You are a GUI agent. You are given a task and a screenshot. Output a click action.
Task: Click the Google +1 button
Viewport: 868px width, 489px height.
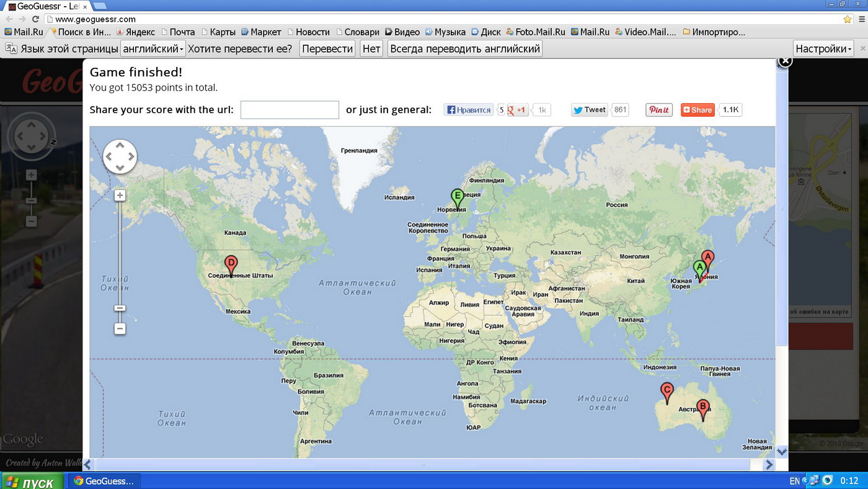pos(518,110)
